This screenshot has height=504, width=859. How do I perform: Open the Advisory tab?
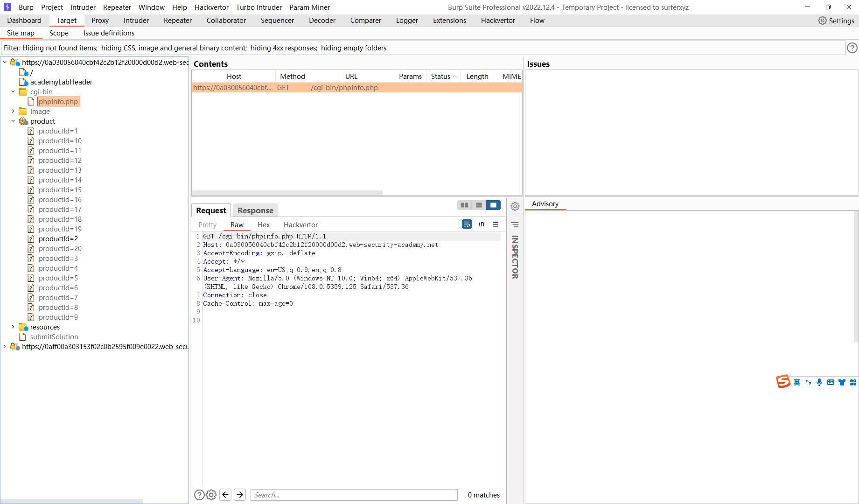click(545, 203)
